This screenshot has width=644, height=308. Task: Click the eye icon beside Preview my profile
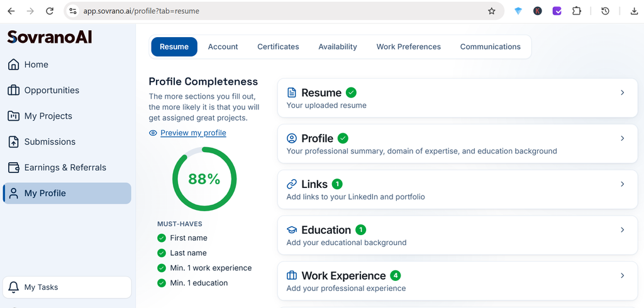pyautogui.click(x=153, y=133)
